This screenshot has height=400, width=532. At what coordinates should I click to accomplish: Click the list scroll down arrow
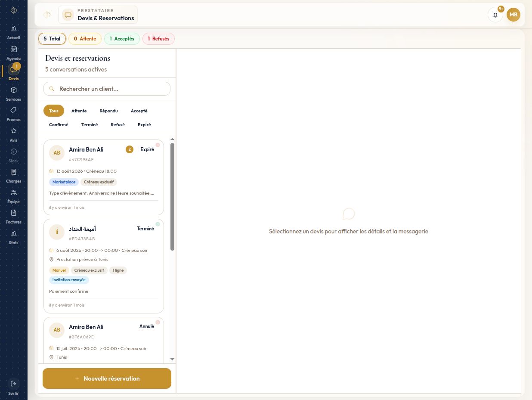coord(173,359)
